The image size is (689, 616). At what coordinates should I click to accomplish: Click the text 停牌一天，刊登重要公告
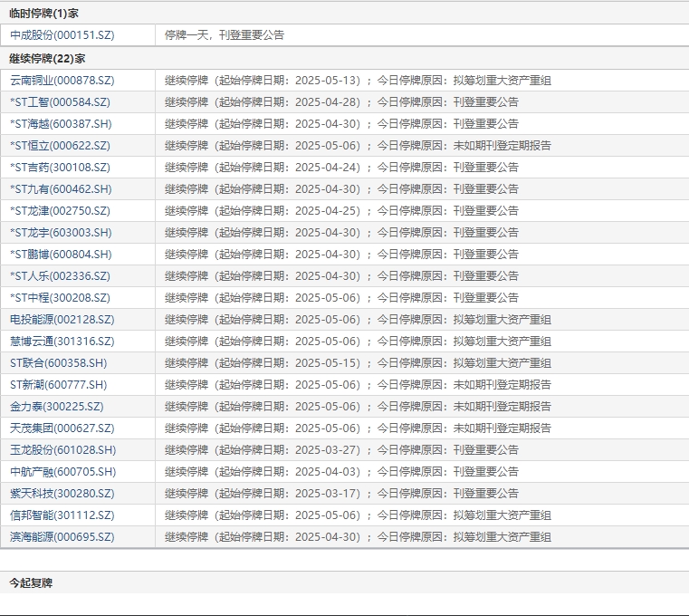point(225,35)
